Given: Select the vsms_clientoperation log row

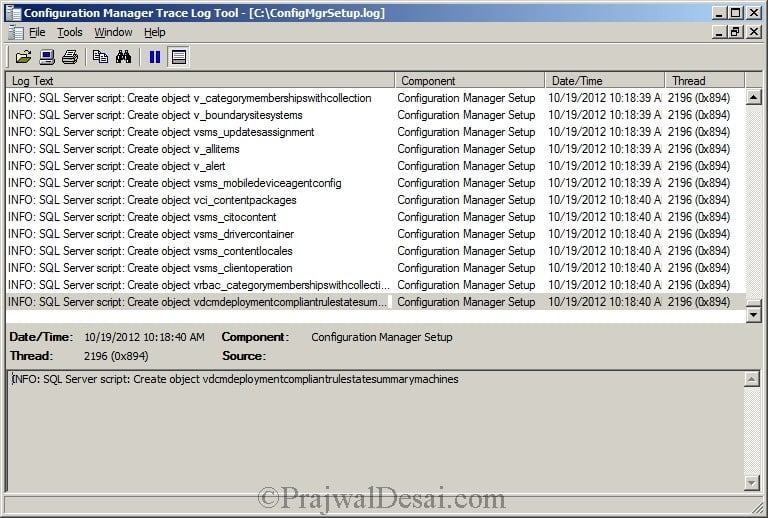Looking at the screenshot, I should 376,268.
